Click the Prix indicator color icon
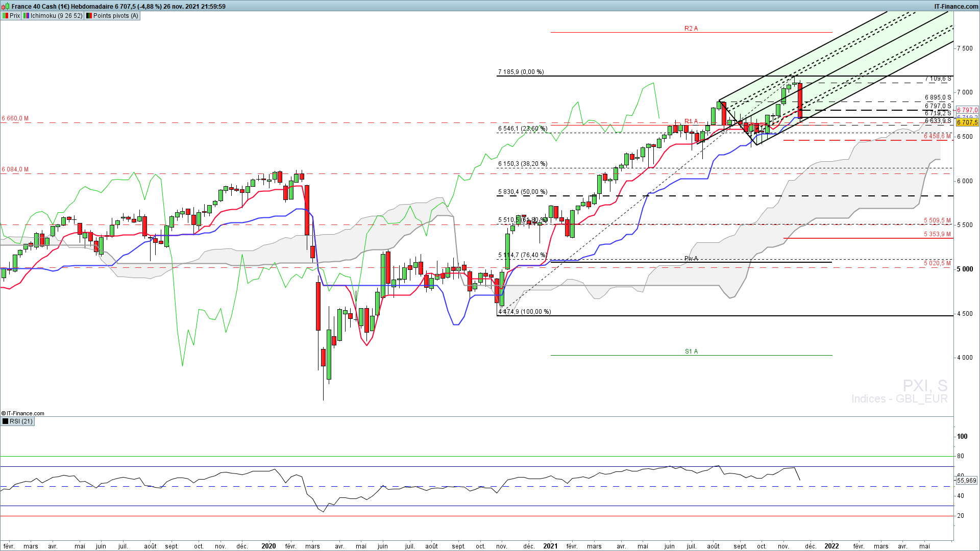This screenshot has height=551, width=980. tap(5, 16)
